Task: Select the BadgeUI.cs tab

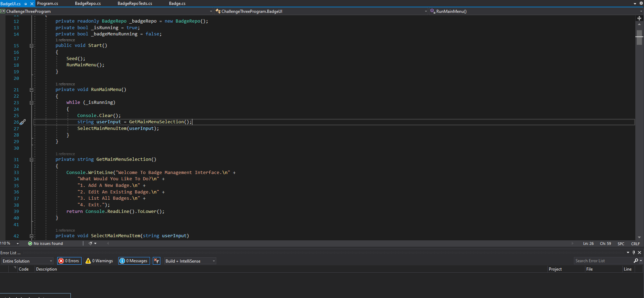Action: (x=11, y=4)
